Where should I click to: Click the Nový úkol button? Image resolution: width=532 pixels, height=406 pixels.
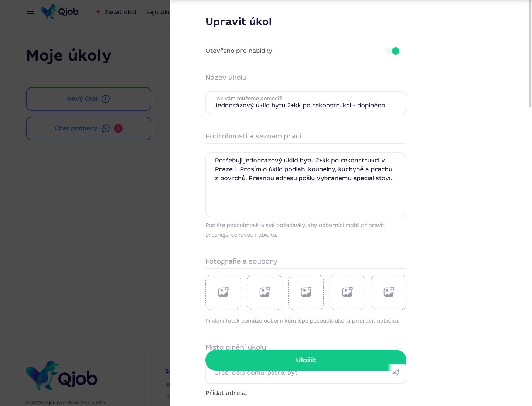(x=89, y=99)
